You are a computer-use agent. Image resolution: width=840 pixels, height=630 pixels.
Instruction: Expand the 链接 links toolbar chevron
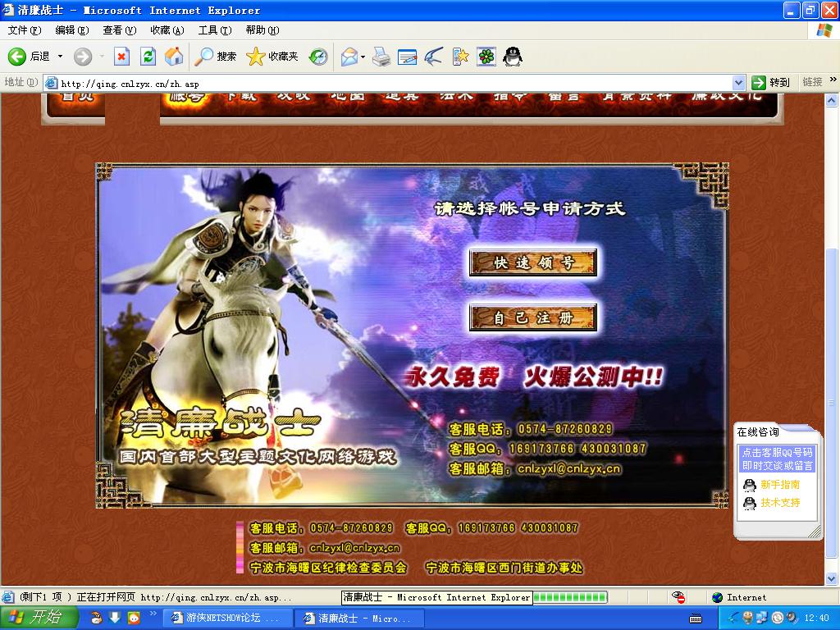click(x=833, y=80)
